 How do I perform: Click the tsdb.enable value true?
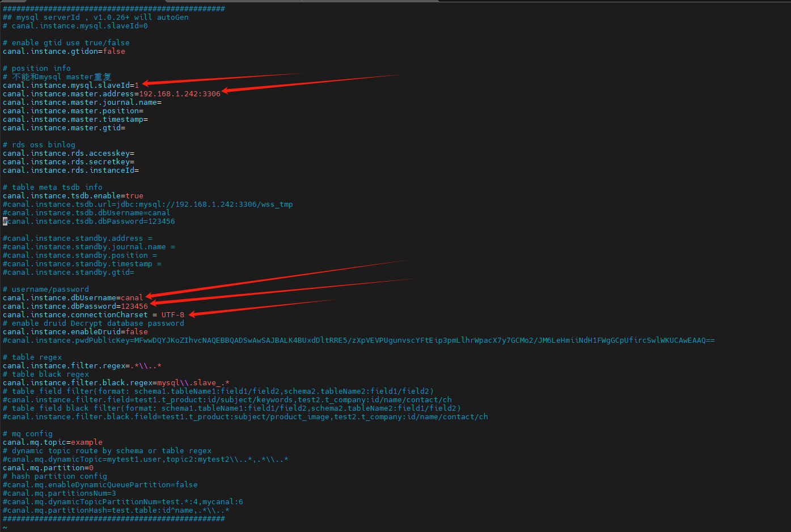click(134, 196)
